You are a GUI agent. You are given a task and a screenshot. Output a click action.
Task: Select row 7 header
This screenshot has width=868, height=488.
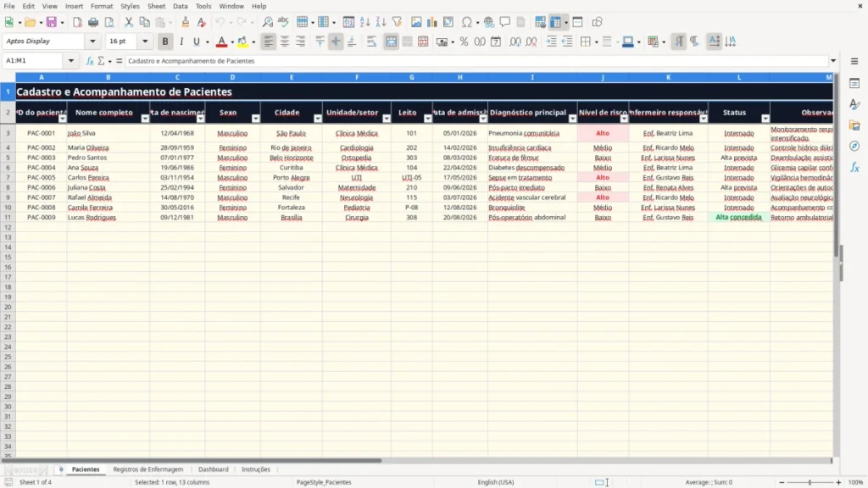8,178
